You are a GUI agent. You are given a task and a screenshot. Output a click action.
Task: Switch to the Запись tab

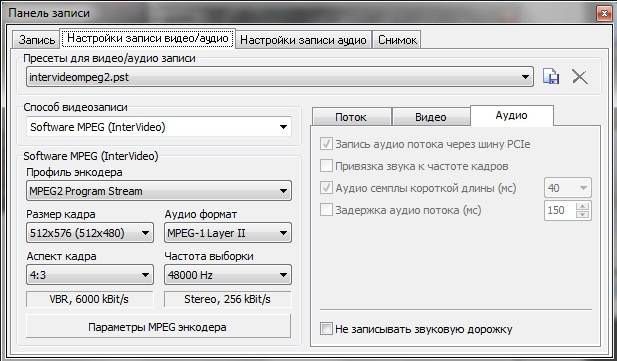click(x=37, y=40)
